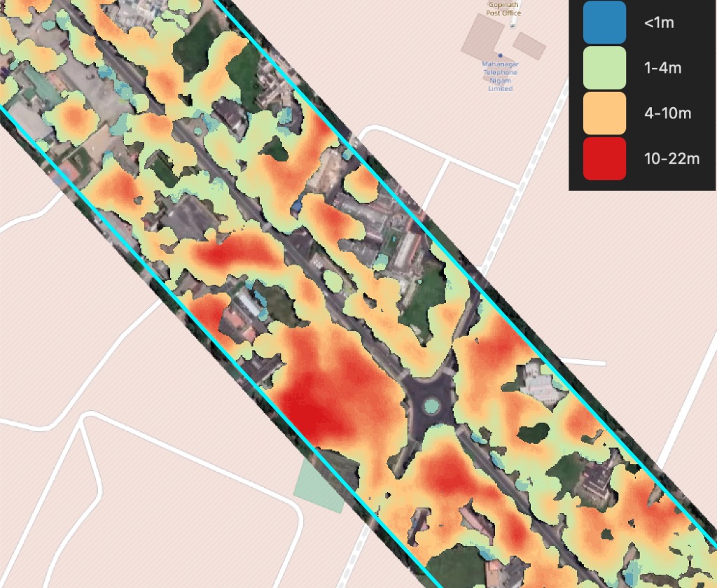Click the green 1-4m legend swatch
This screenshot has height=588, width=717.
coord(604,68)
